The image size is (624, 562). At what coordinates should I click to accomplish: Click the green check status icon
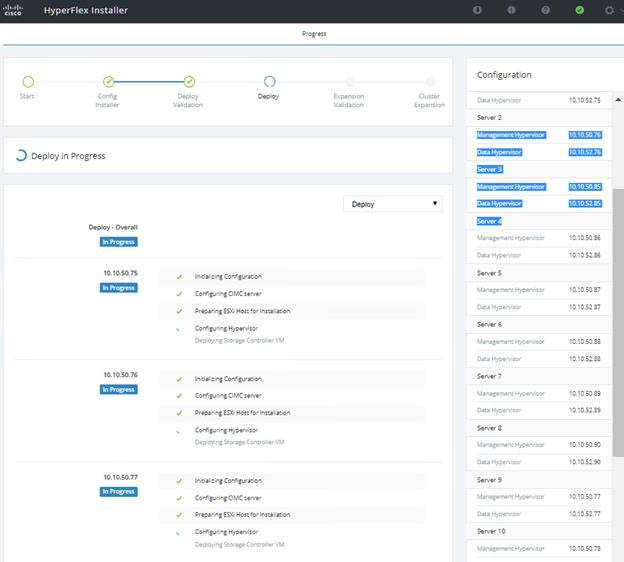[580, 10]
